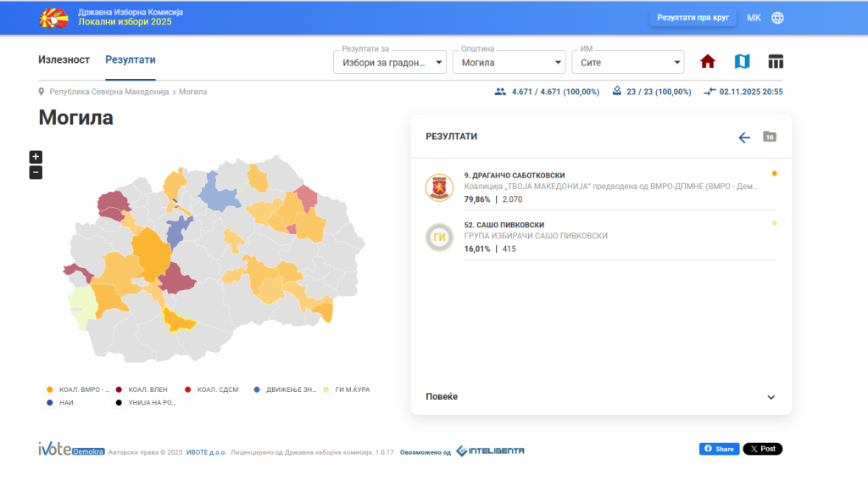Zoom out on the map
The width and height of the screenshot is (868, 504).
pos(36,173)
